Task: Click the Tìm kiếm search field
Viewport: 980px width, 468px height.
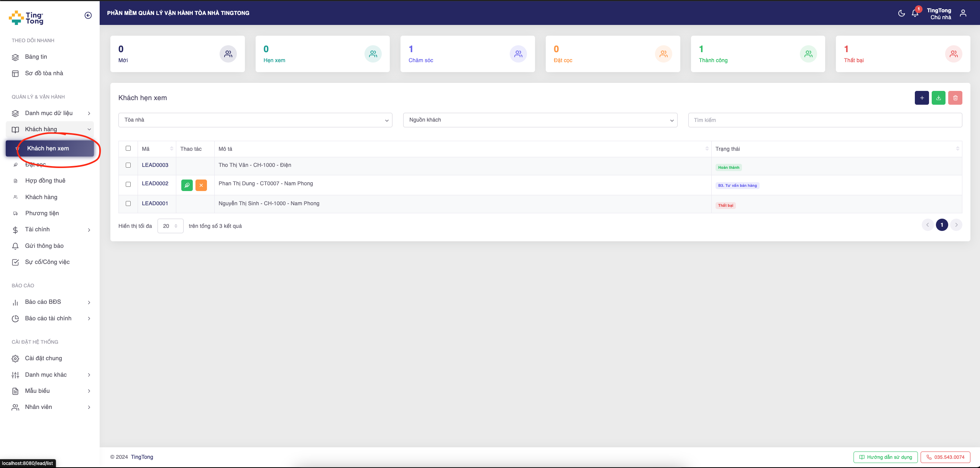Action: click(x=825, y=120)
